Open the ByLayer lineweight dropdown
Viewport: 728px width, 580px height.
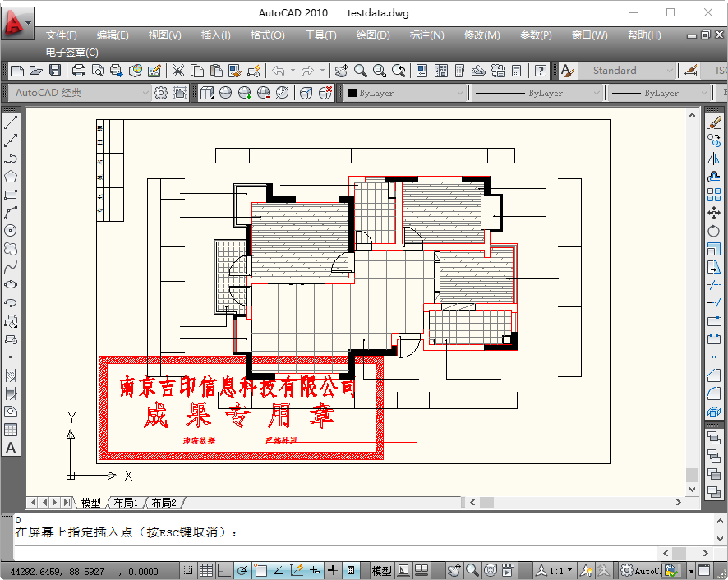pos(659,93)
